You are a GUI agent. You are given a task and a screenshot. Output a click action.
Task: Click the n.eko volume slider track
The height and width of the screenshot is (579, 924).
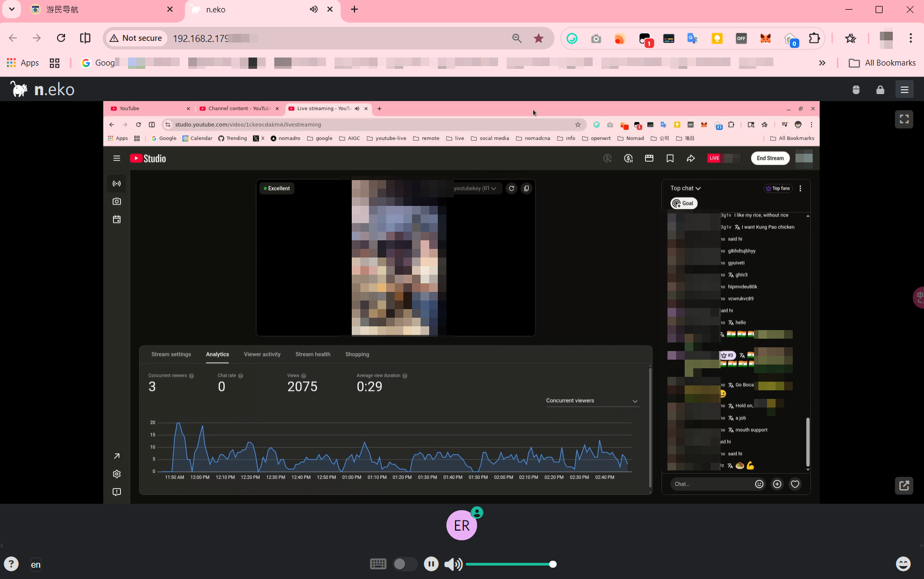coord(509,564)
